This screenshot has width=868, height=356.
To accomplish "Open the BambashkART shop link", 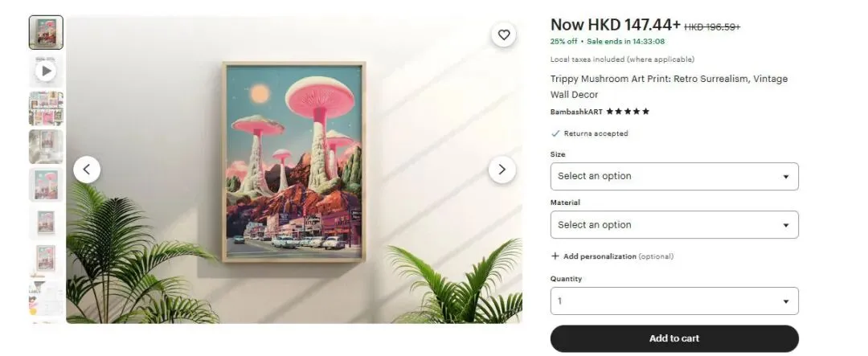I will [576, 112].
